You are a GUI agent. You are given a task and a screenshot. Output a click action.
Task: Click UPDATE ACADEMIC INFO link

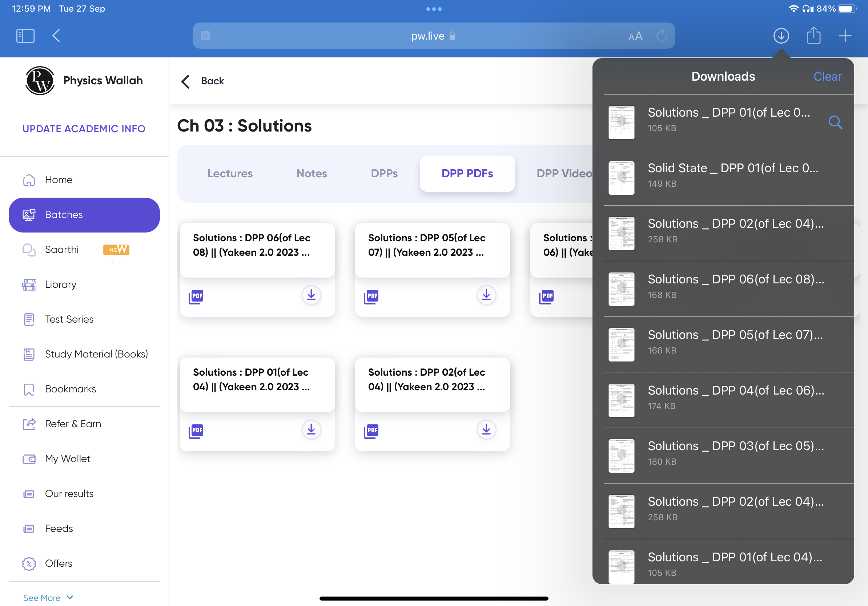point(84,129)
